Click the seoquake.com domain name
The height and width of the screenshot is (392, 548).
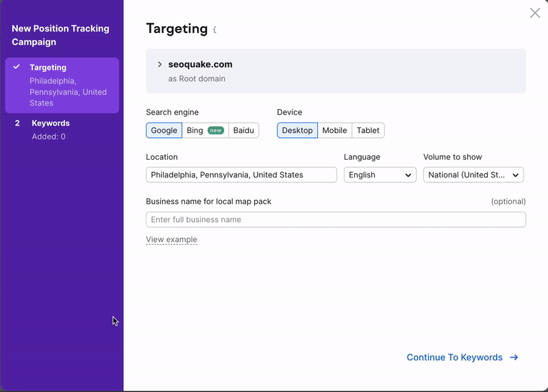point(200,64)
